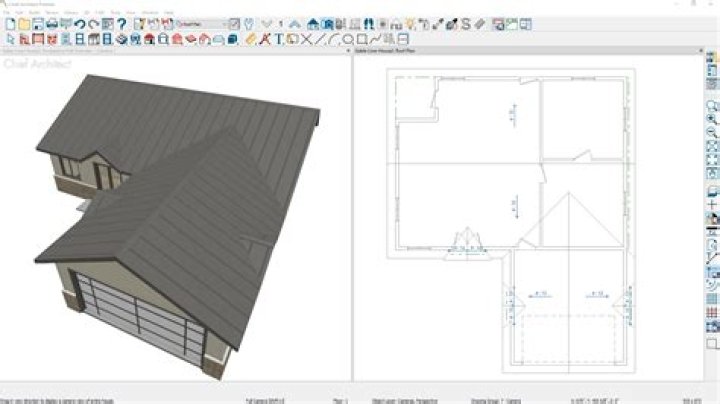
Task: Save the plan using the floppy disk icon
Action: pyautogui.click(x=37, y=24)
